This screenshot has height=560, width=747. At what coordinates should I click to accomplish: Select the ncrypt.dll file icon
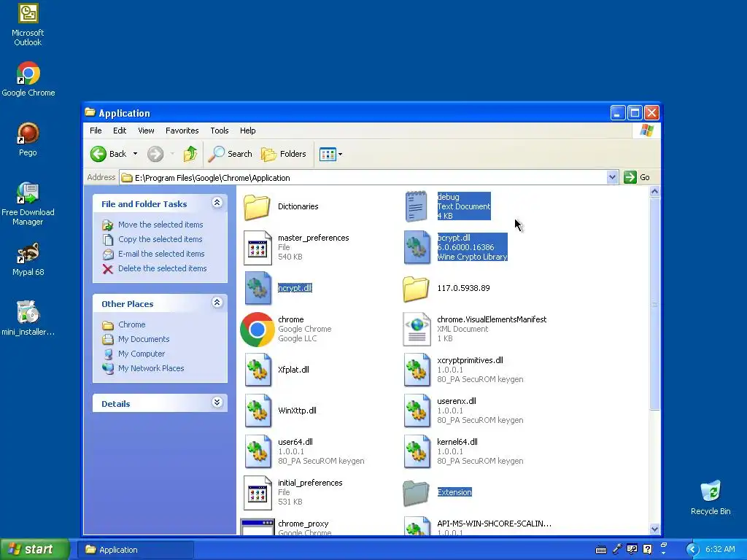tap(258, 288)
